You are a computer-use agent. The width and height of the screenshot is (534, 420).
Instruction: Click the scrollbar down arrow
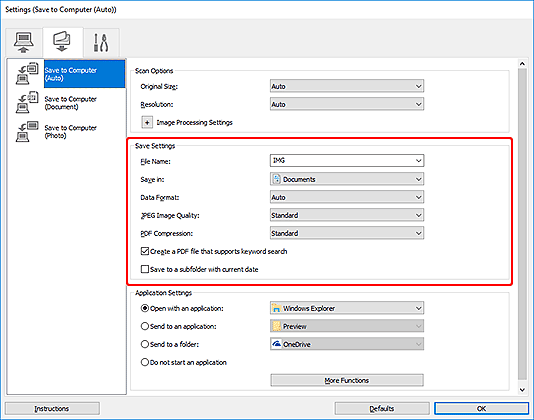click(522, 390)
